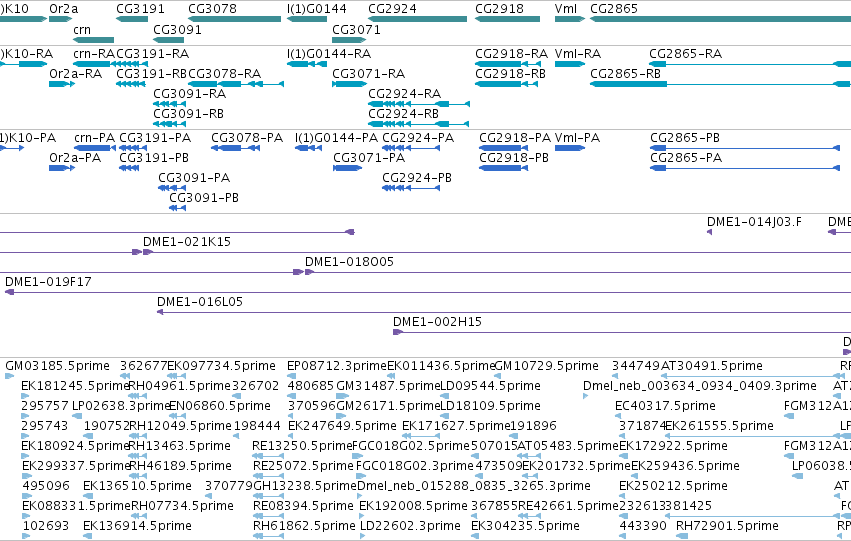
Task: Select protein CG3091-PB
Action: [204, 198]
